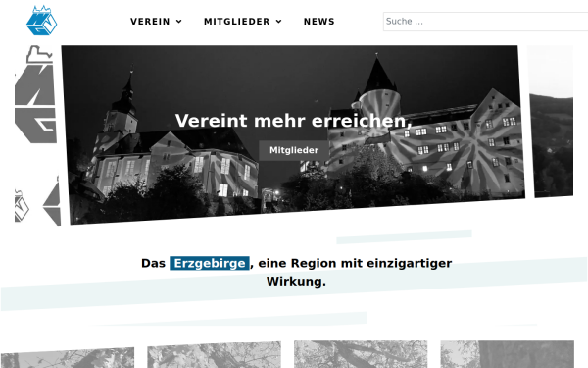Show the previous slide with gray logo
The width and height of the screenshot is (588, 368).
coord(37,135)
